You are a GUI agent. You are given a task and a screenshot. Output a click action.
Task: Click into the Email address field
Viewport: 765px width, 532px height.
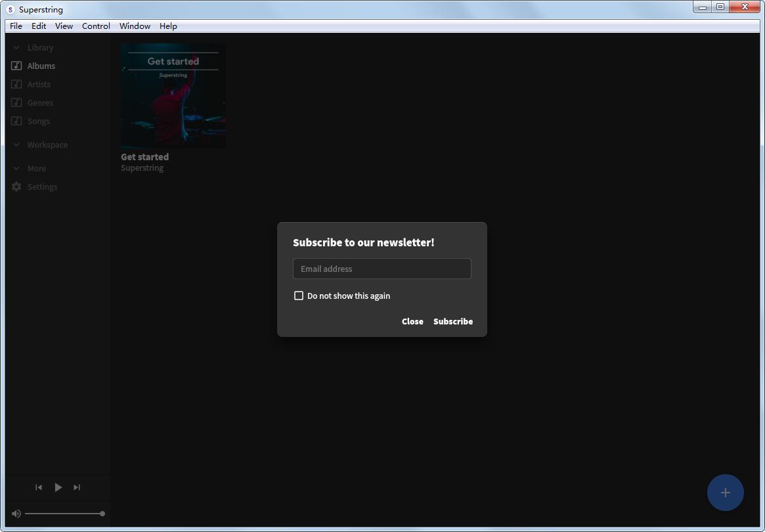click(x=382, y=269)
